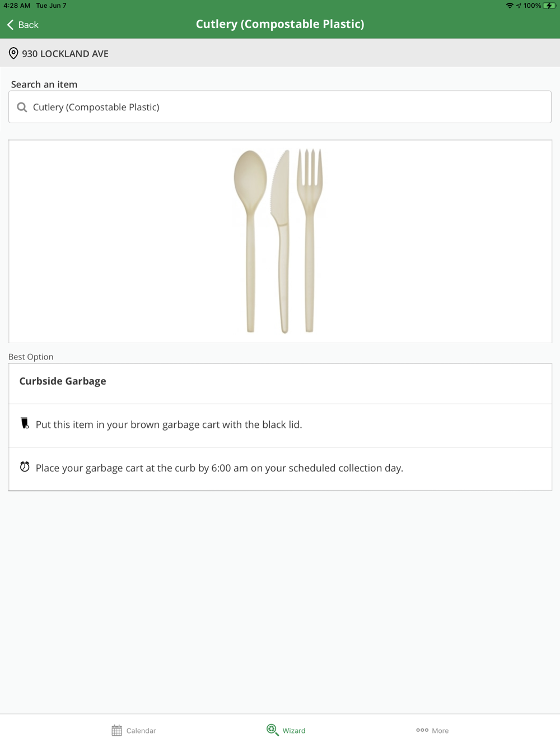Tap the 930 LOCKLAND AVE address
Image resolution: width=560 pixels, height=747 pixels.
(x=65, y=54)
